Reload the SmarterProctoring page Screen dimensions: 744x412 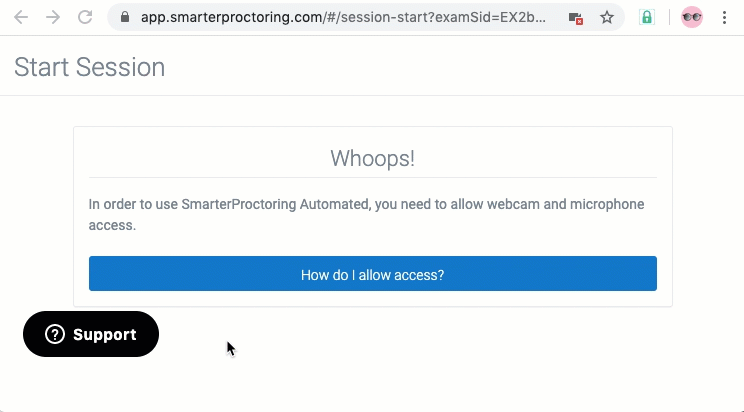[x=85, y=18]
